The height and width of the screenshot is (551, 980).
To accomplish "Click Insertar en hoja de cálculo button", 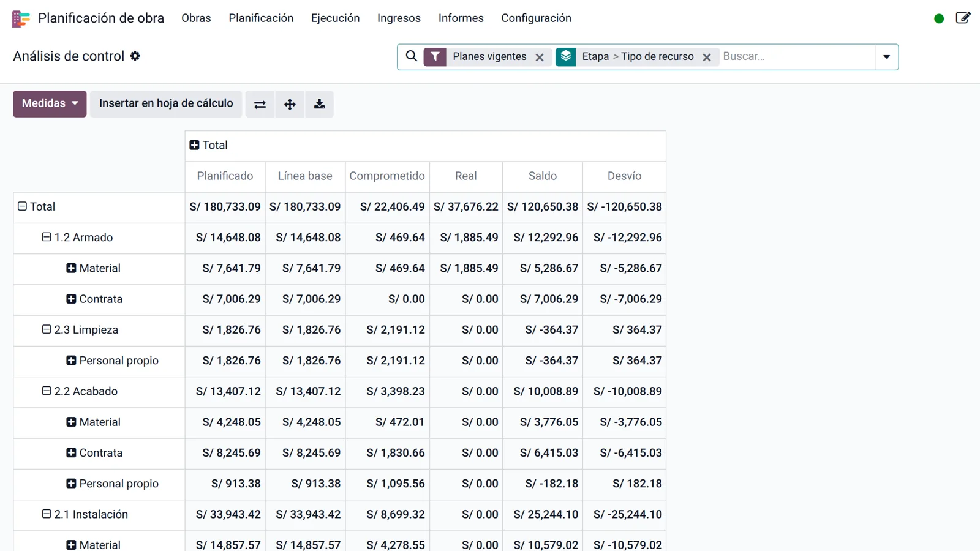I will click(x=166, y=103).
